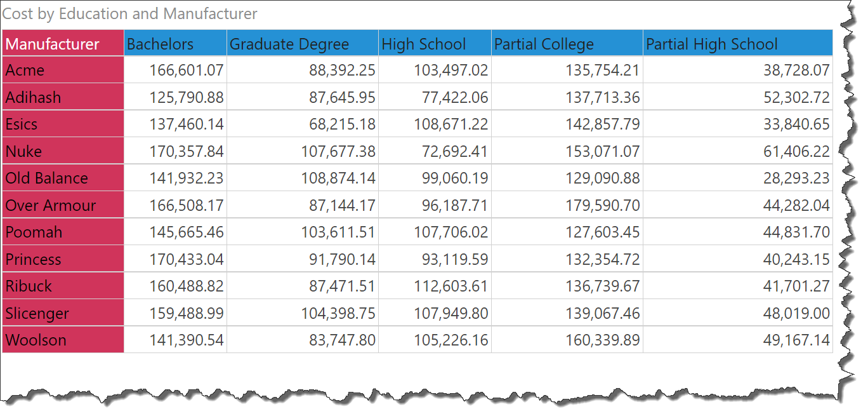The image size is (868, 416).
Task: Click the value 179,590.70 in Partial College
Action: coord(603,205)
